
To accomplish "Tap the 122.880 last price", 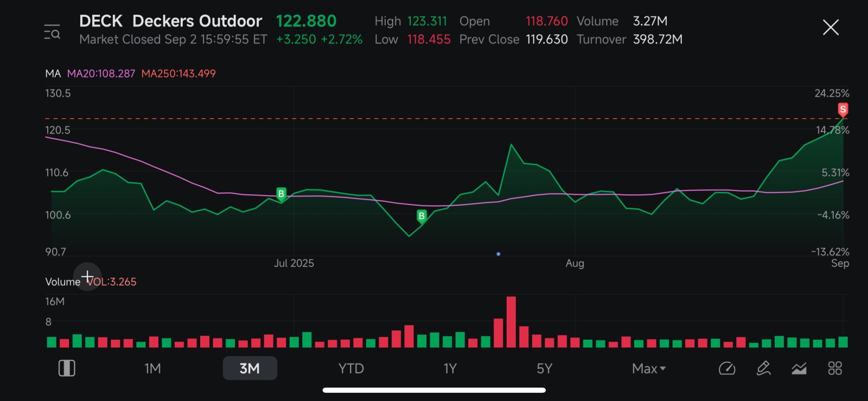I will tap(306, 21).
